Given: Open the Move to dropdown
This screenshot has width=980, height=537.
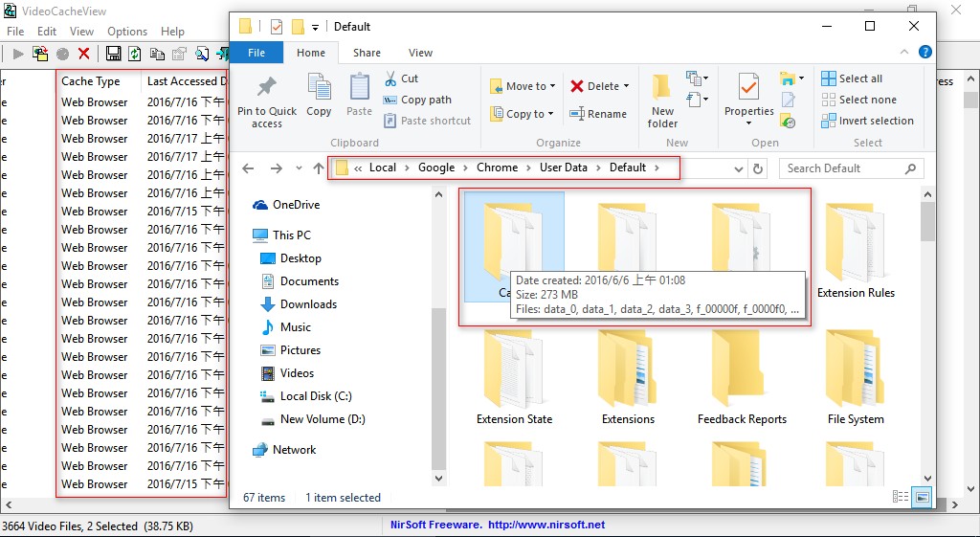Looking at the screenshot, I should coord(519,86).
